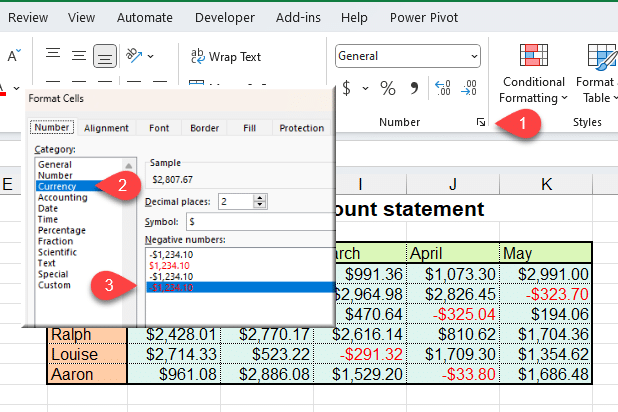Select column K header
Screen dimensions: 618x412
click(x=546, y=184)
